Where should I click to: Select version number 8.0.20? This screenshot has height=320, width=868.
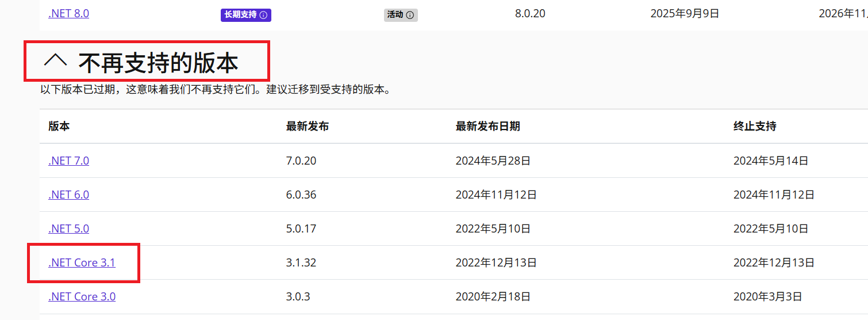(530, 14)
